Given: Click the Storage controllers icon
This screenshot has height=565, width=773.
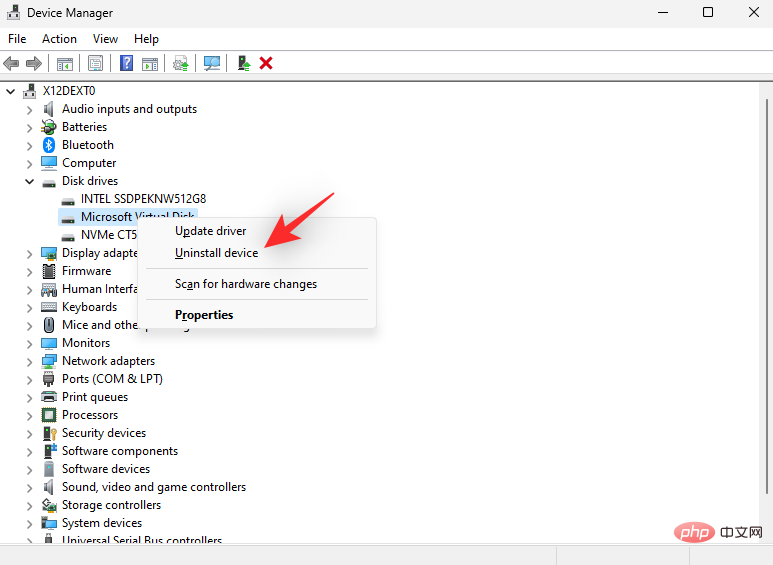Looking at the screenshot, I should click(49, 505).
